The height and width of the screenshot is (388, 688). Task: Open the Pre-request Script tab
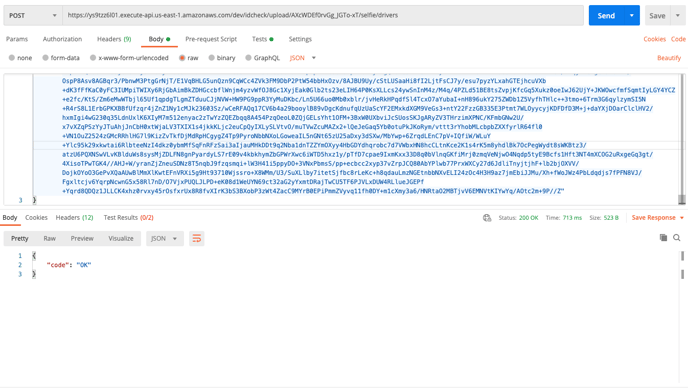click(x=211, y=39)
